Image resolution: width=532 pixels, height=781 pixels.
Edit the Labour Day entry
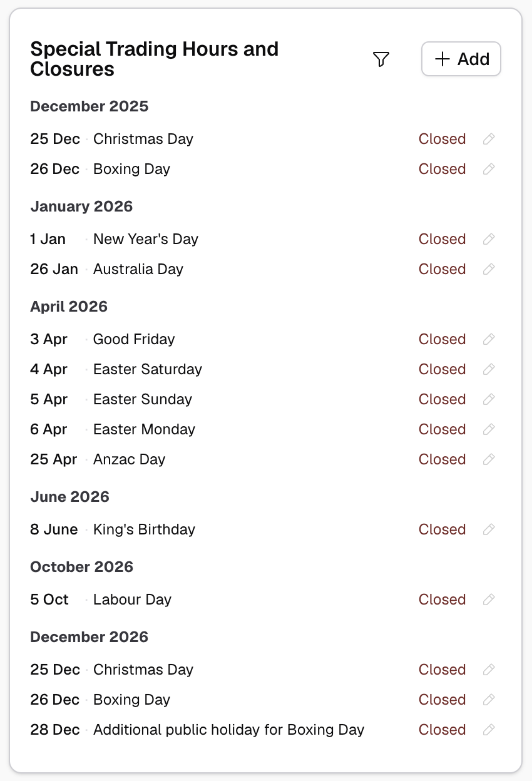coord(489,600)
